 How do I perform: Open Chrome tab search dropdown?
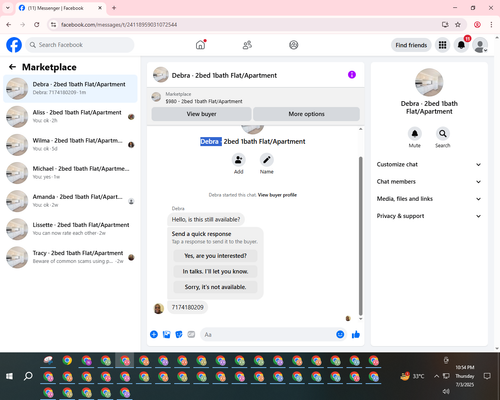pos(8,8)
